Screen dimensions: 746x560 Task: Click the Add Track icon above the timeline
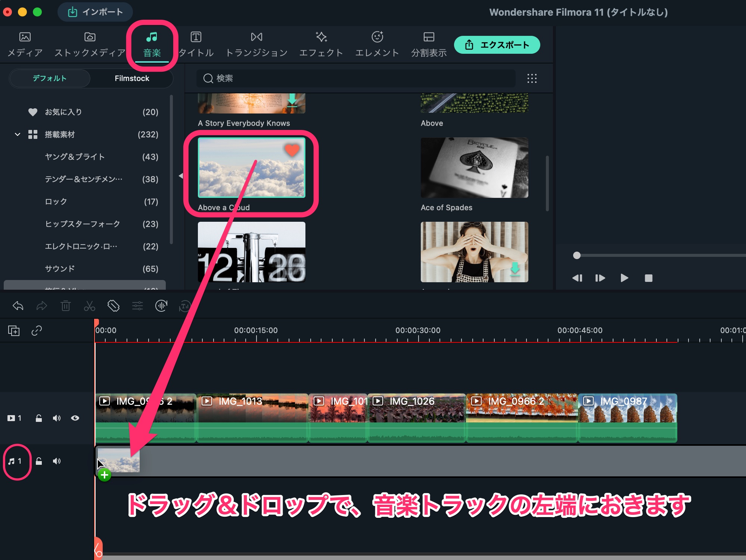coord(14,331)
